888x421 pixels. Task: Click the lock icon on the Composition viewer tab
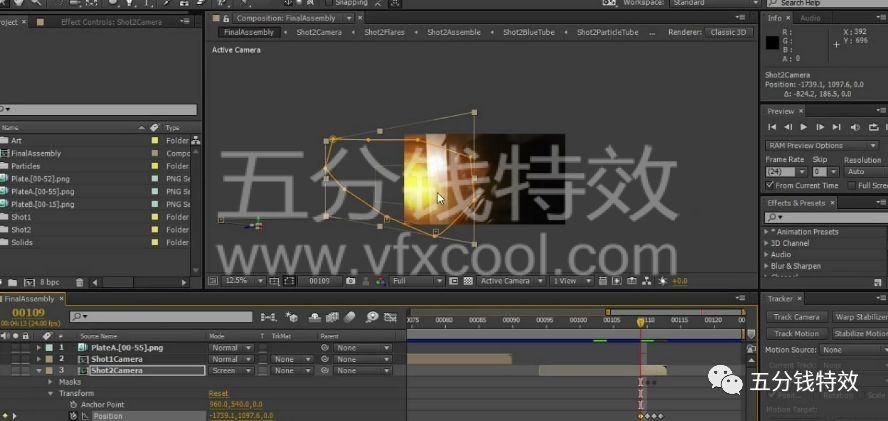click(227, 19)
